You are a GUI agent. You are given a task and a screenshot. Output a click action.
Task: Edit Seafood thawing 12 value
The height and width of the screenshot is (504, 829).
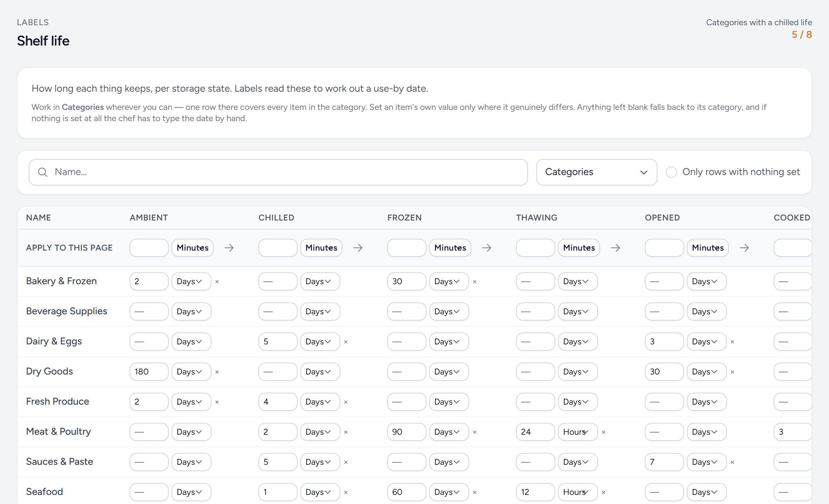(x=536, y=492)
